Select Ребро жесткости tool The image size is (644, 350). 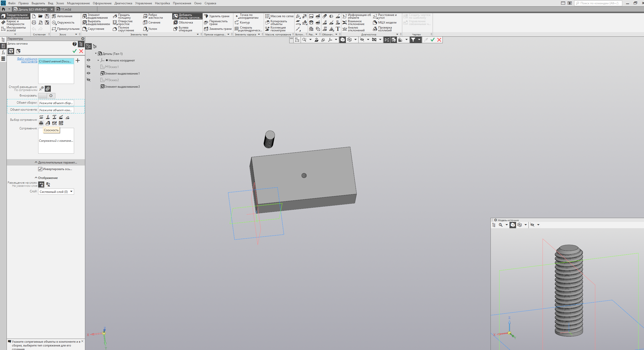[x=153, y=16]
